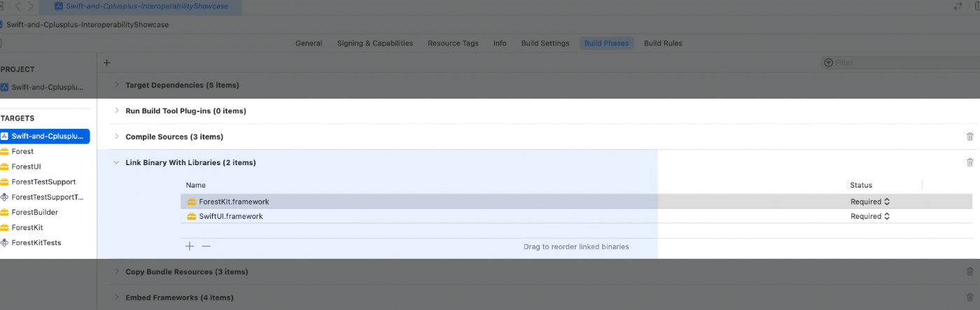Add a linked library with the plus button

(x=190, y=246)
